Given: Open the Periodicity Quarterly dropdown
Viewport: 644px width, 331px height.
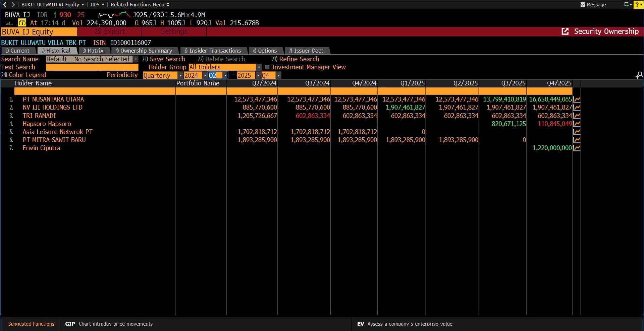Looking at the screenshot, I should click(x=180, y=76).
